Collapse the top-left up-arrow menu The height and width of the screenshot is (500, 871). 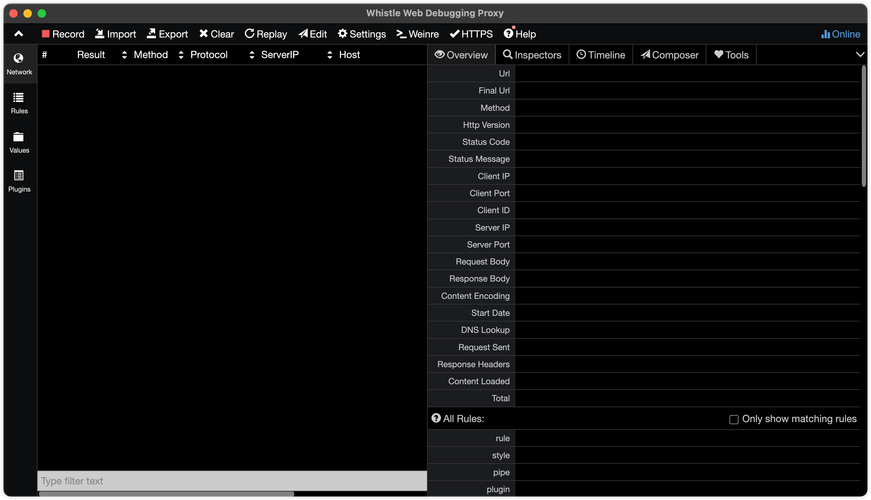[x=18, y=34]
